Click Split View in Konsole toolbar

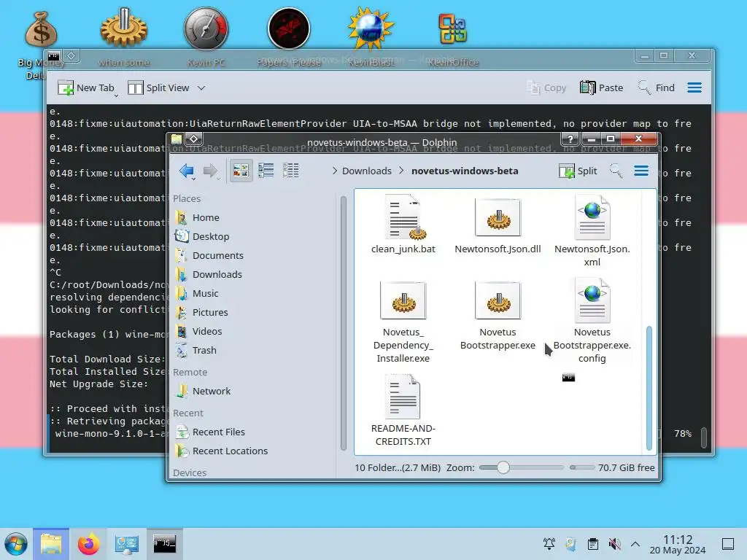[x=158, y=88]
